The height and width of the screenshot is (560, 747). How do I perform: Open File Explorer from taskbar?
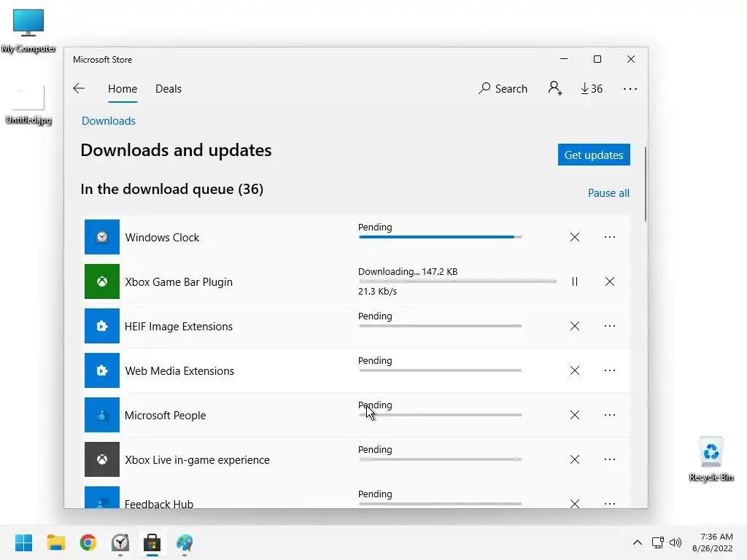pos(55,542)
